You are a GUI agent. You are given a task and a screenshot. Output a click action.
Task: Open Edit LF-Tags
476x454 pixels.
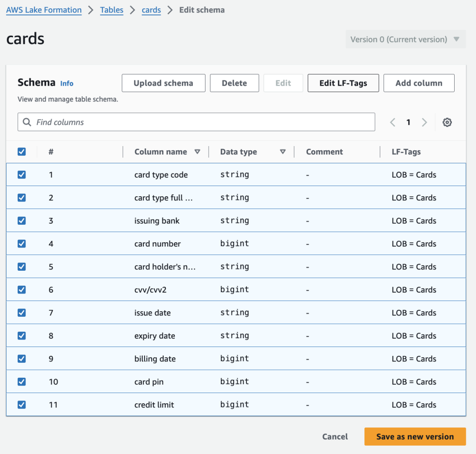pos(344,83)
